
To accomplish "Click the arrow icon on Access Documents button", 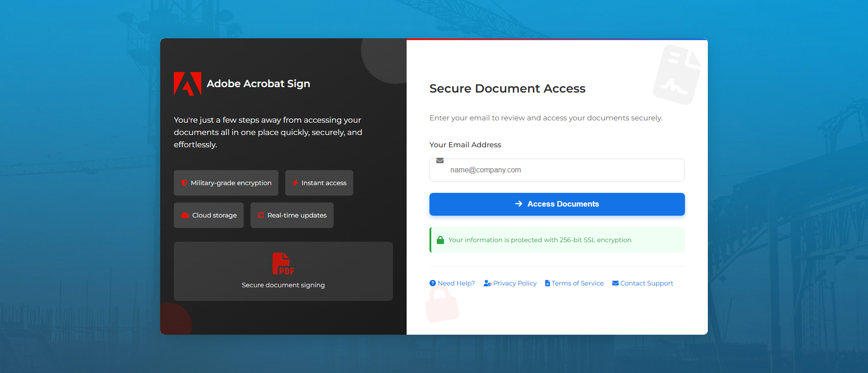I will click(x=519, y=204).
